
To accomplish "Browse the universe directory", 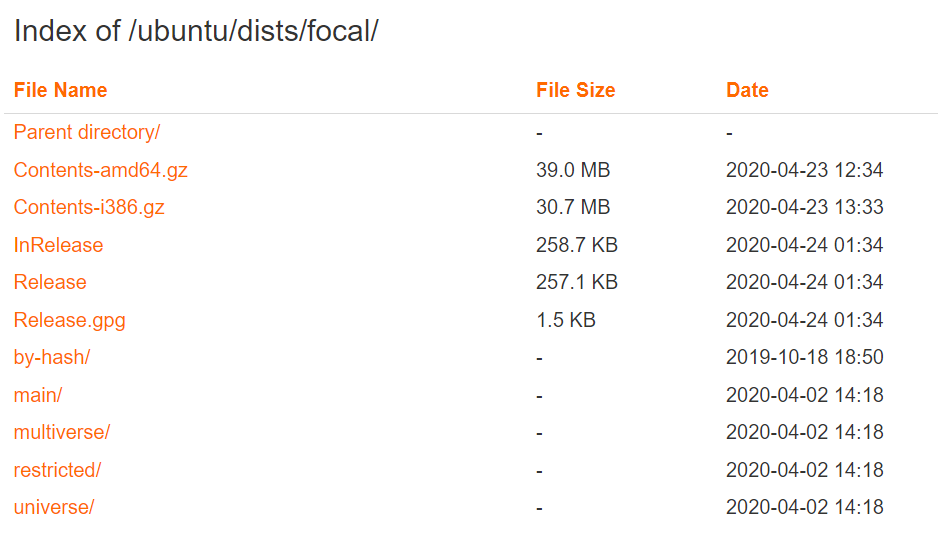I will click(x=54, y=507).
